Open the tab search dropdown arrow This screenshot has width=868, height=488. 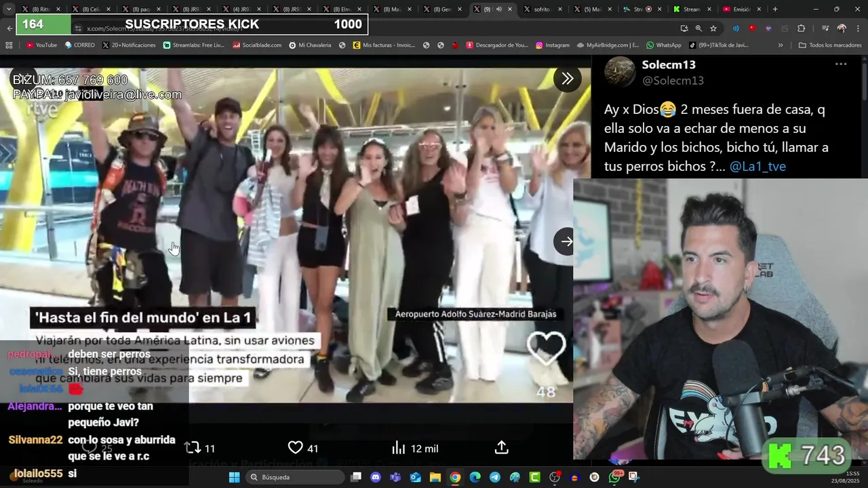pos(9,9)
